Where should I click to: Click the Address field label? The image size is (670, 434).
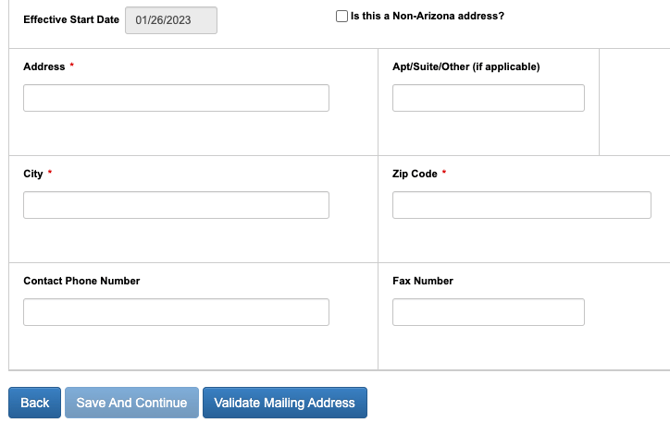44,67
